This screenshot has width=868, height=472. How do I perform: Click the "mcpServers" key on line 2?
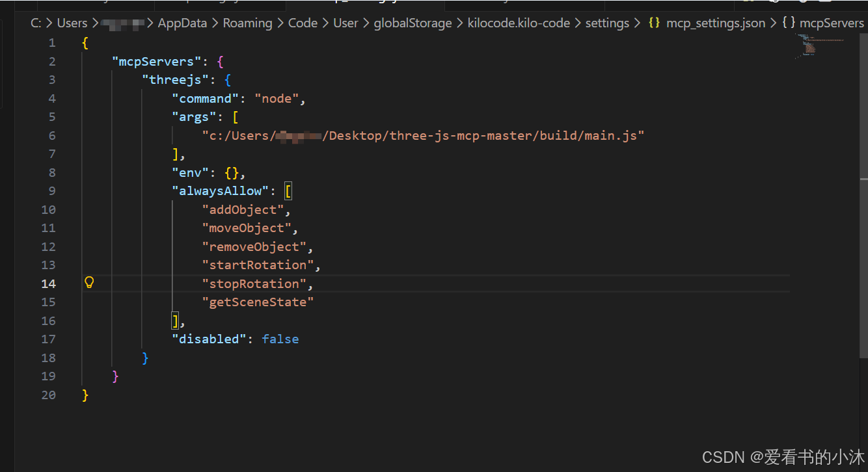pos(156,61)
